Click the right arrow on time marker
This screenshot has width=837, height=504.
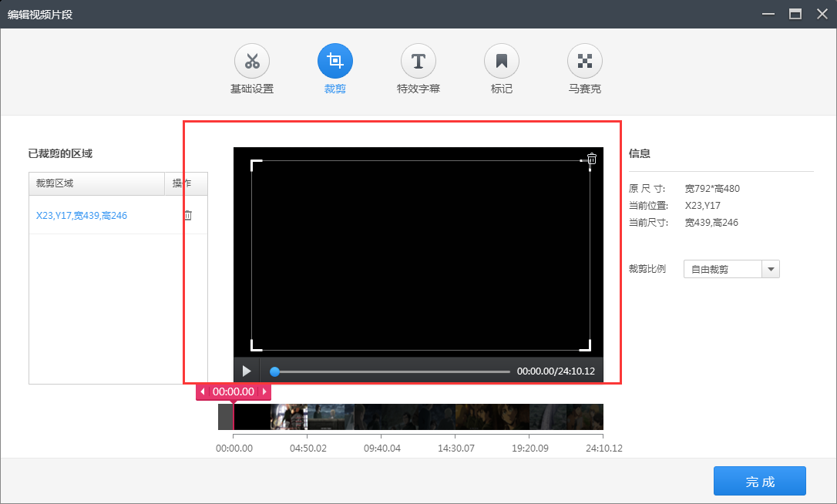(265, 391)
